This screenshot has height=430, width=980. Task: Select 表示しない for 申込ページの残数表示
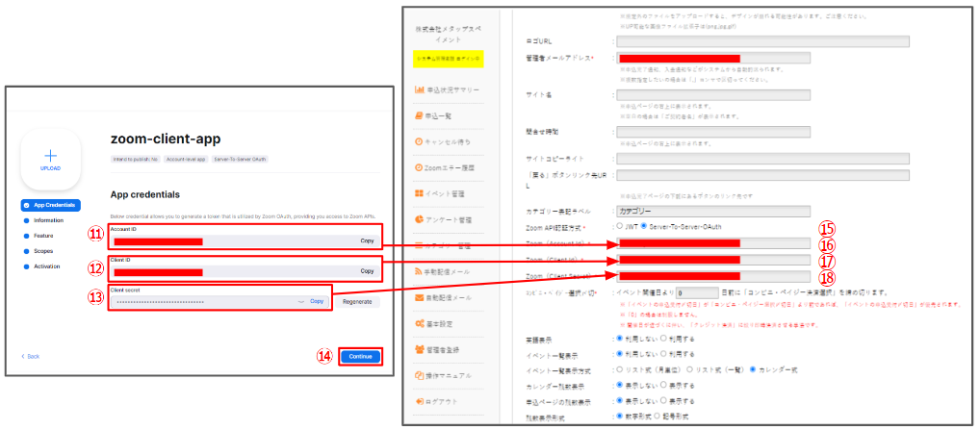619,401
